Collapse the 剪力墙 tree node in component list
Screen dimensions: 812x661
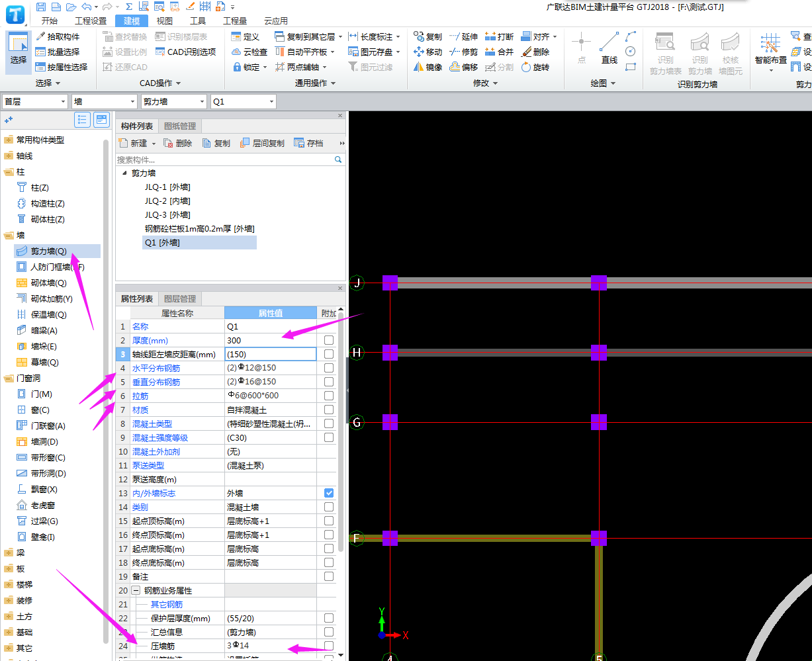point(124,173)
